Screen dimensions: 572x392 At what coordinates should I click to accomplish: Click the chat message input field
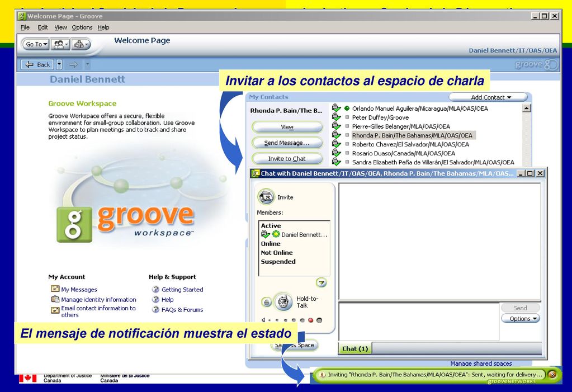(418, 322)
